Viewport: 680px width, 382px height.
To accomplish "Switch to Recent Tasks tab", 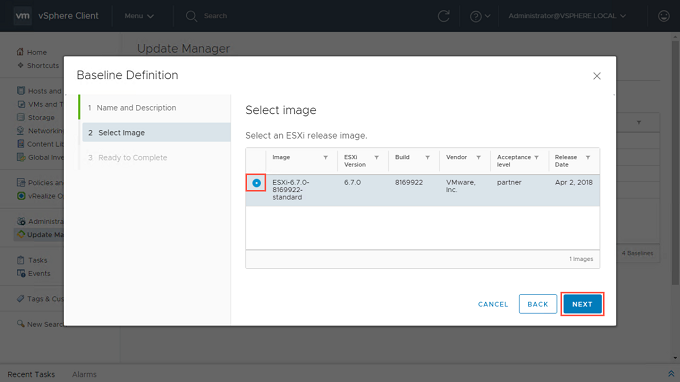I will tap(31, 374).
